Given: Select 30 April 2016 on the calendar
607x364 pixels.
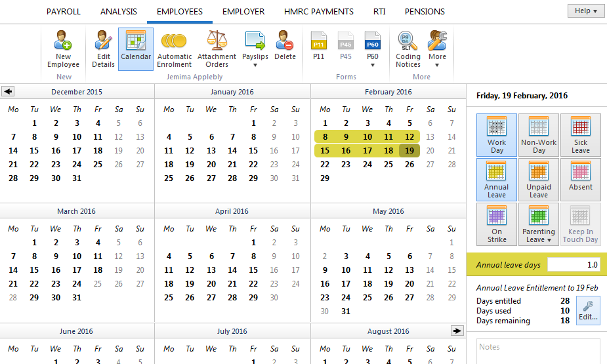Looking at the screenshot, I should 274,298.
